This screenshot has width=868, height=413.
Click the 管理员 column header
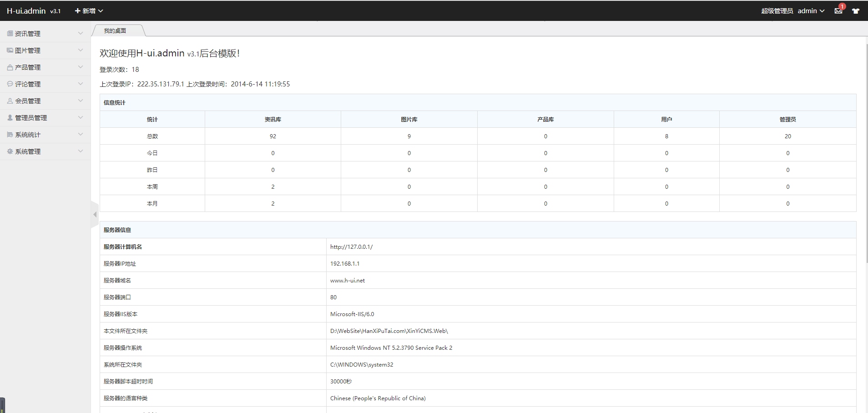coord(788,120)
